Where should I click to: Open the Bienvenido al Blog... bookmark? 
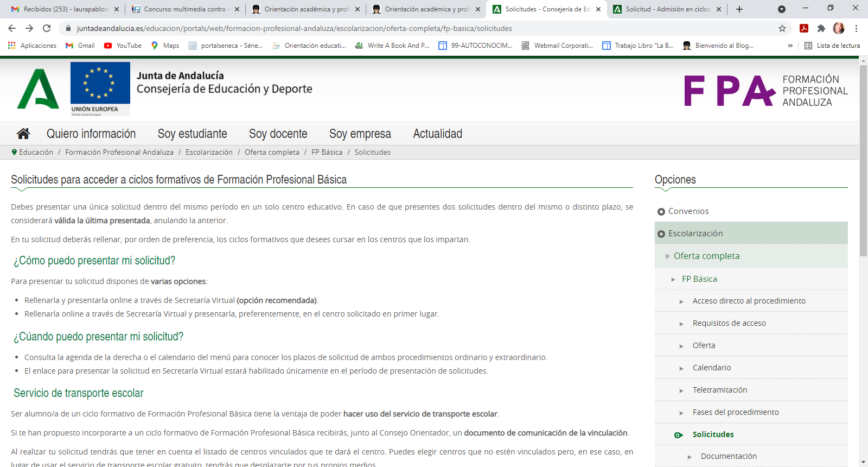[x=718, y=46]
